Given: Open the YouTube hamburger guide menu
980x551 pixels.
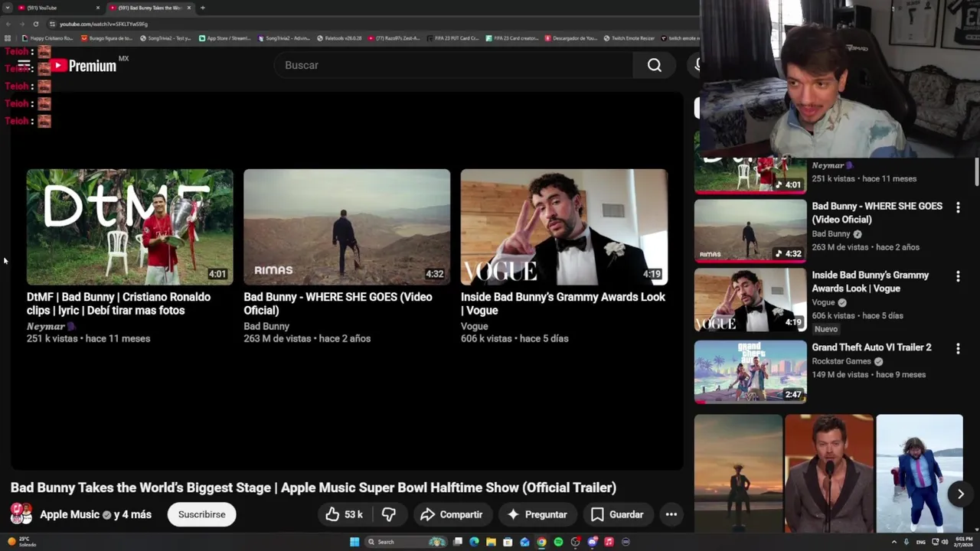Looking at the screenshot, I should tap(24, 66).
